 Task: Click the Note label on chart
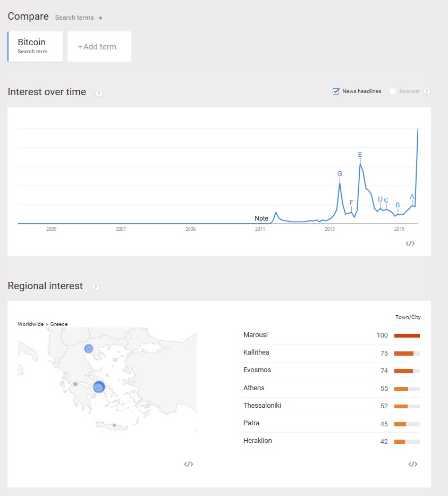click(261, 218)
